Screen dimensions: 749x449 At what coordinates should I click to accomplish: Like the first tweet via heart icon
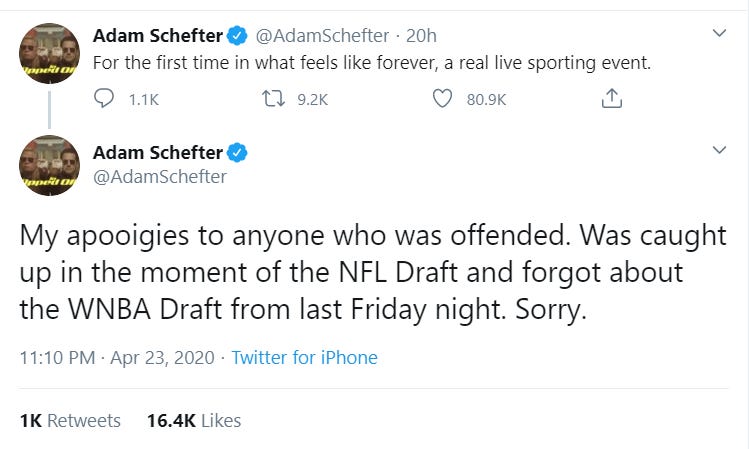(442, 98)
